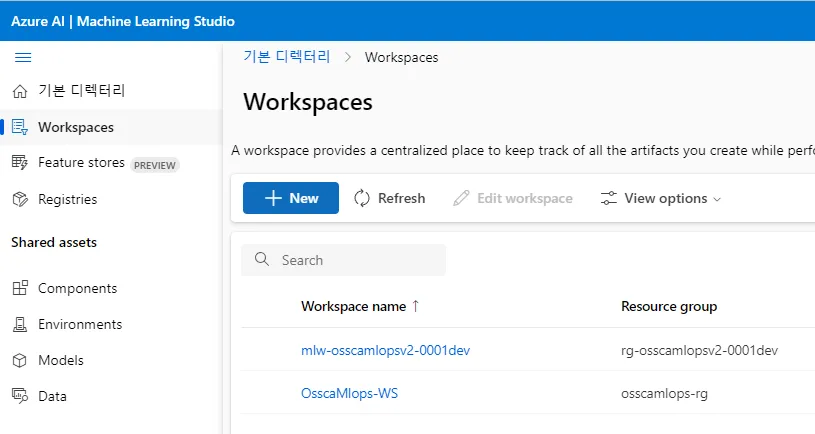Click the Workspaces breadcrumb text
This screenshot has height=434, width=815.
(x=401, y=57)
